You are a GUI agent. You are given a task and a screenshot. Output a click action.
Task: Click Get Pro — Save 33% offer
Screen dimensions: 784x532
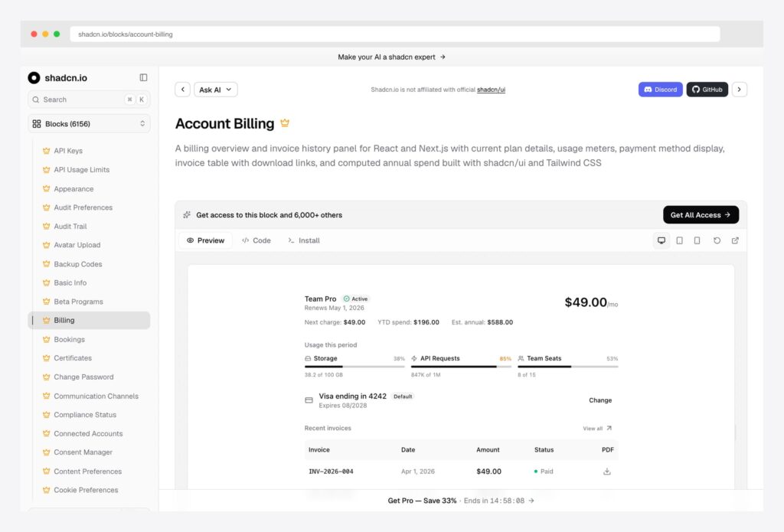(460, 501)
